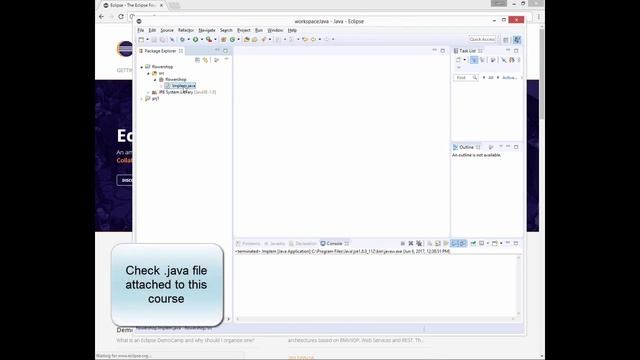Toggle Show Console on Standard Error
Image resolution: width=640 pixels, height=360 pixels.
(463, 243)
